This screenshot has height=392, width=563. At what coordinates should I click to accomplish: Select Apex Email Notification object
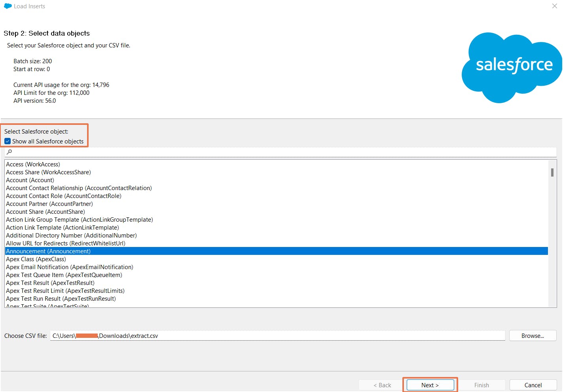click(x=276, y=267)
